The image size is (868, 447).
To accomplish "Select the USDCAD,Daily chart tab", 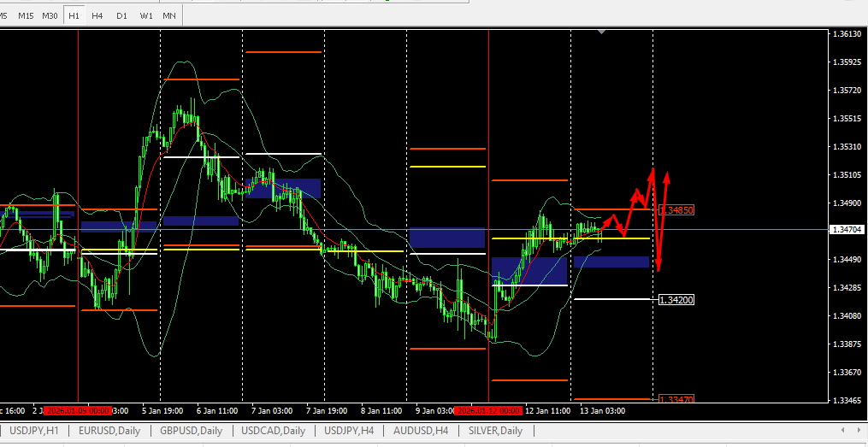I will pos(274,431).
